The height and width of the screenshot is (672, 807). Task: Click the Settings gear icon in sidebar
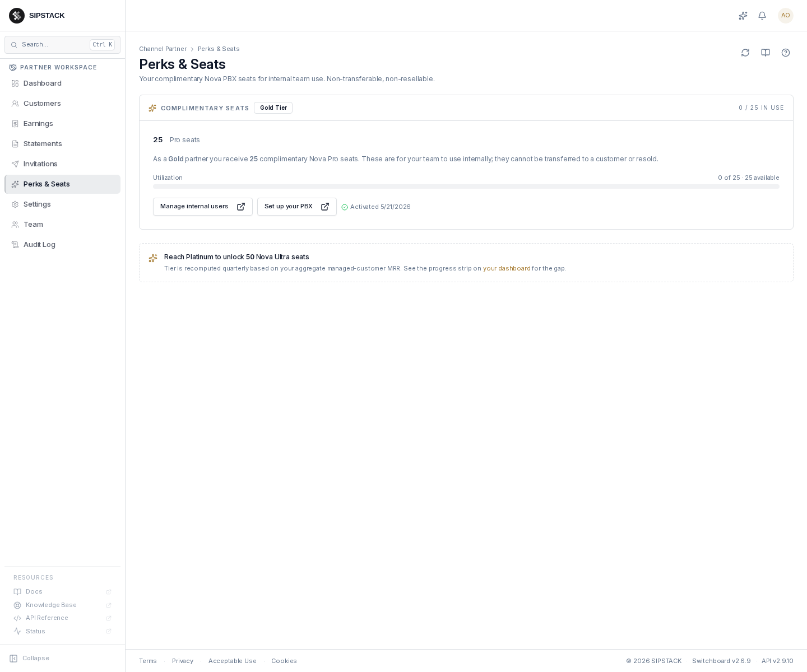click(15, 204)
